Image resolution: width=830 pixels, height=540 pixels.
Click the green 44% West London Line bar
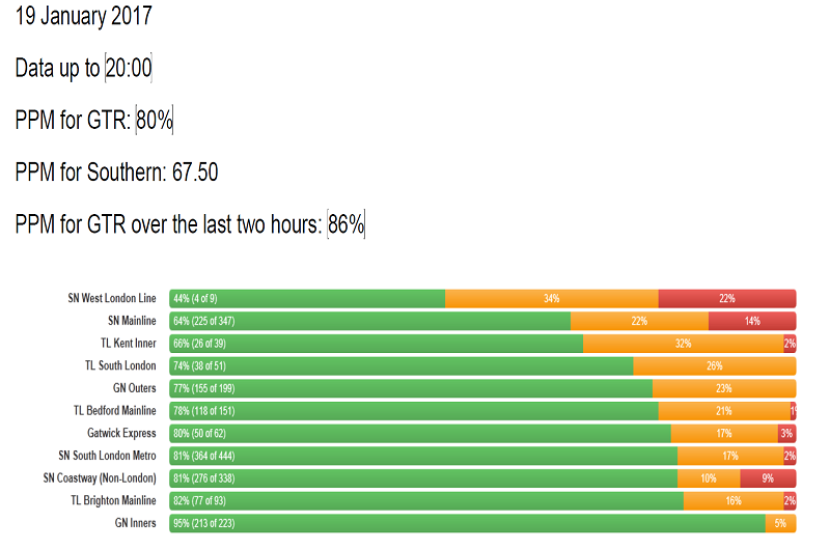point(307,298)
